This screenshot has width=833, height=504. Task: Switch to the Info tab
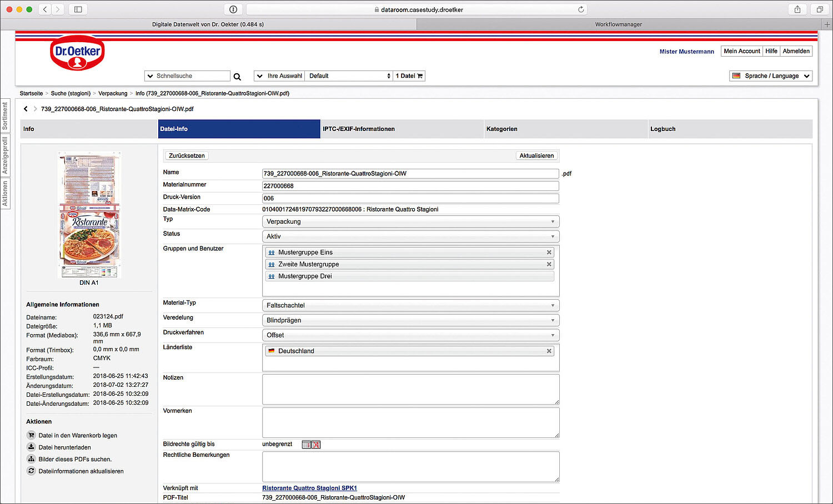click(89, 129)
